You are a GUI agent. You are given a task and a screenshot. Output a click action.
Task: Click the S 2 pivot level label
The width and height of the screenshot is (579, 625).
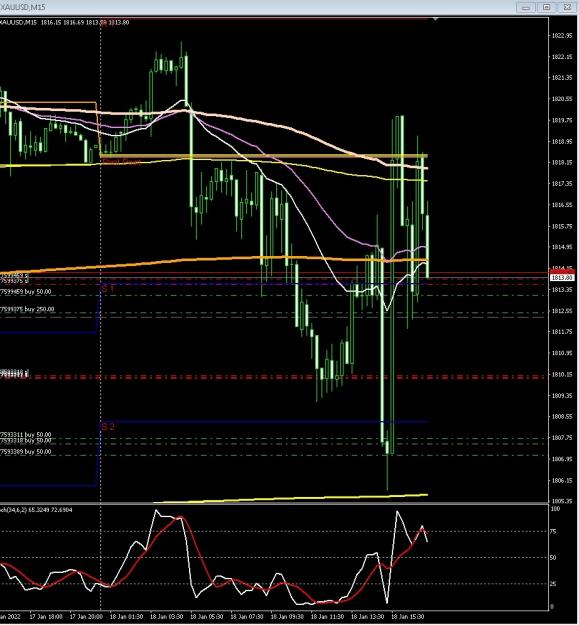pyautogui.click(x=108, y=427)
